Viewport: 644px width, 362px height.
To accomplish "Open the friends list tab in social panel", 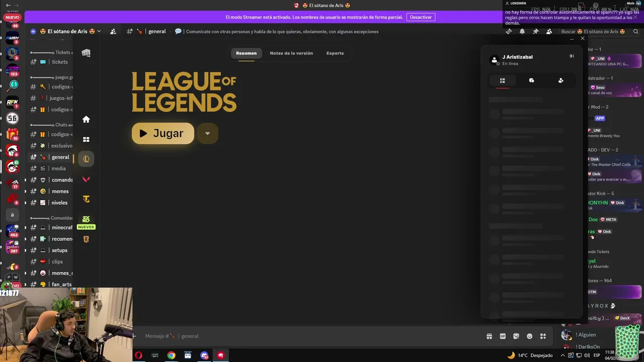I will coord(502,80).
